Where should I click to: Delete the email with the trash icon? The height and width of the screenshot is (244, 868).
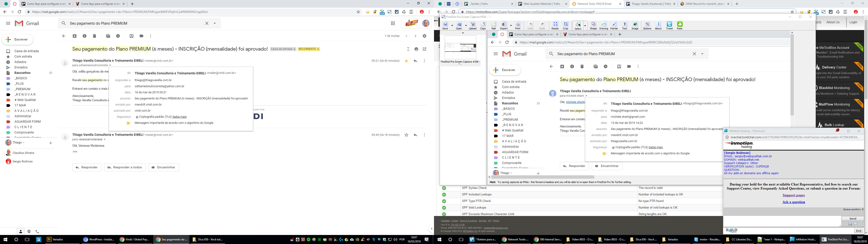94,36
